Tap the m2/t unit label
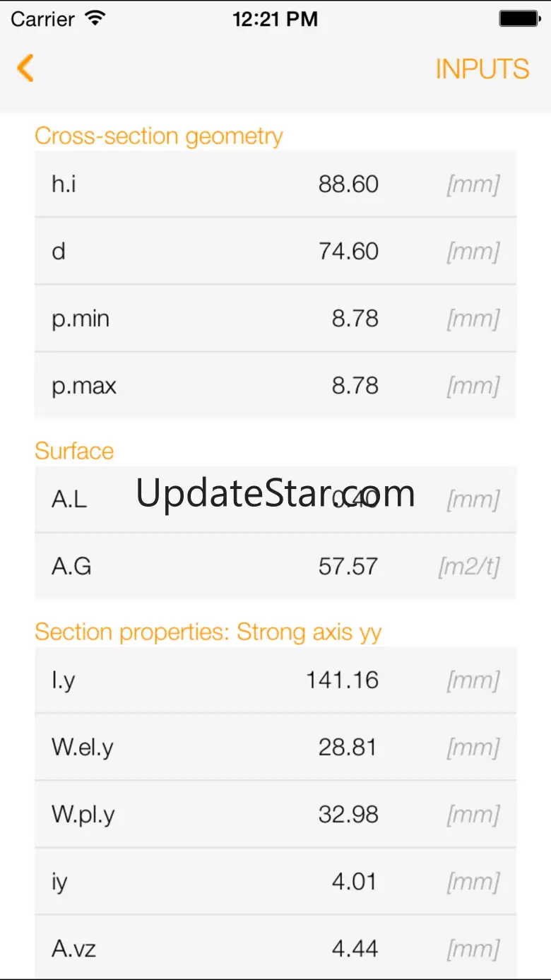Image resolution: width=551 pixels, height=980 pixels. tap(469, 567)
